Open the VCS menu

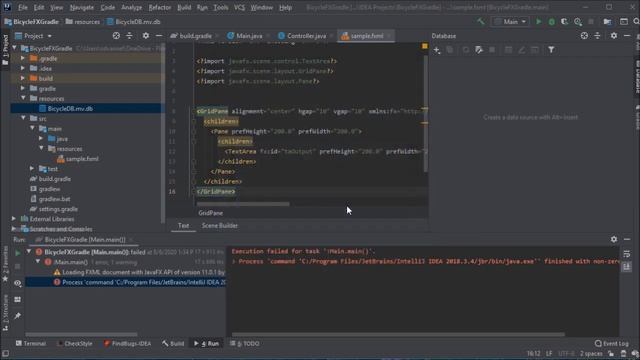click(240, 7)
